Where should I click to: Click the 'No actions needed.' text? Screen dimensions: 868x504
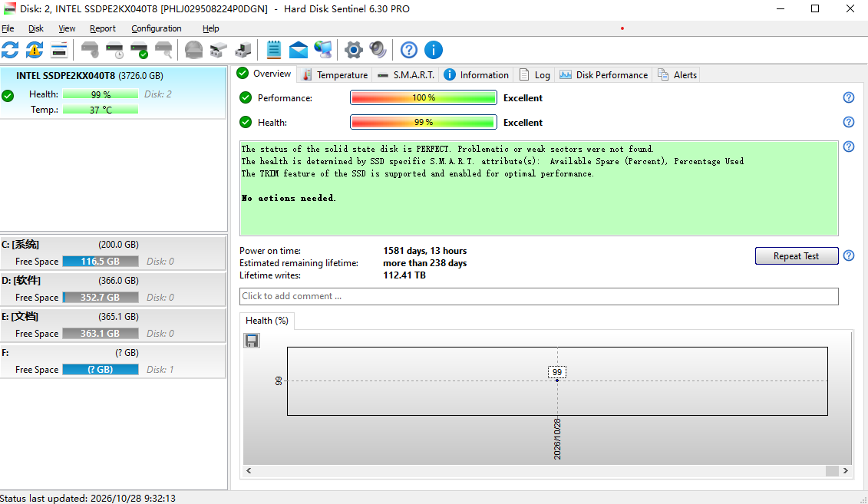pos(289,198)
